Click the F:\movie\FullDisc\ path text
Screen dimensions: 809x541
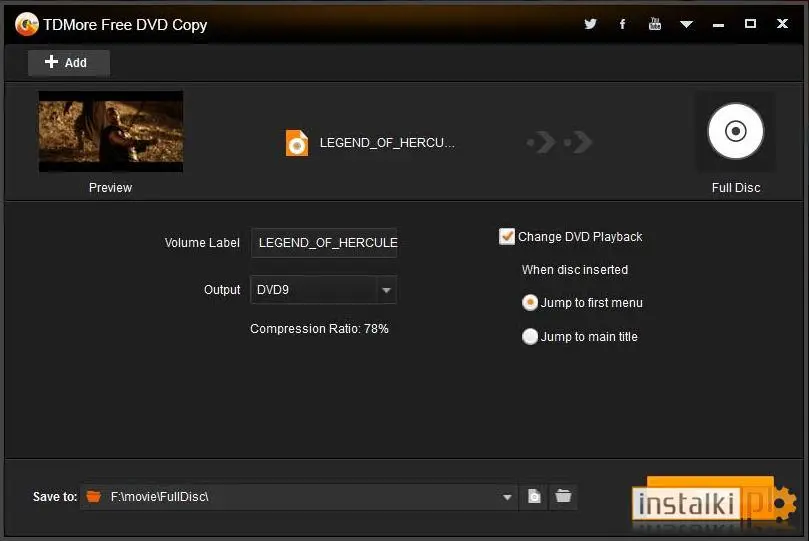click(x=159, y=497)
